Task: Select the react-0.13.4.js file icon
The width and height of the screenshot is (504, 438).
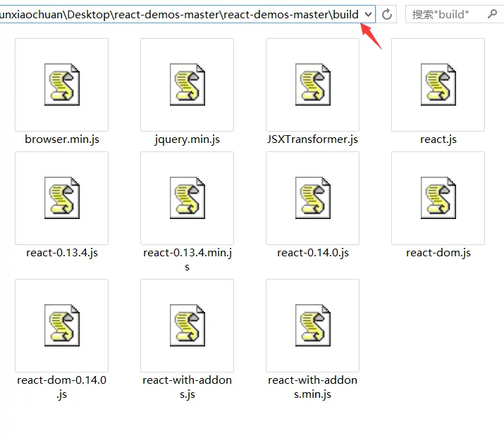Action: (x=62, y=198)
